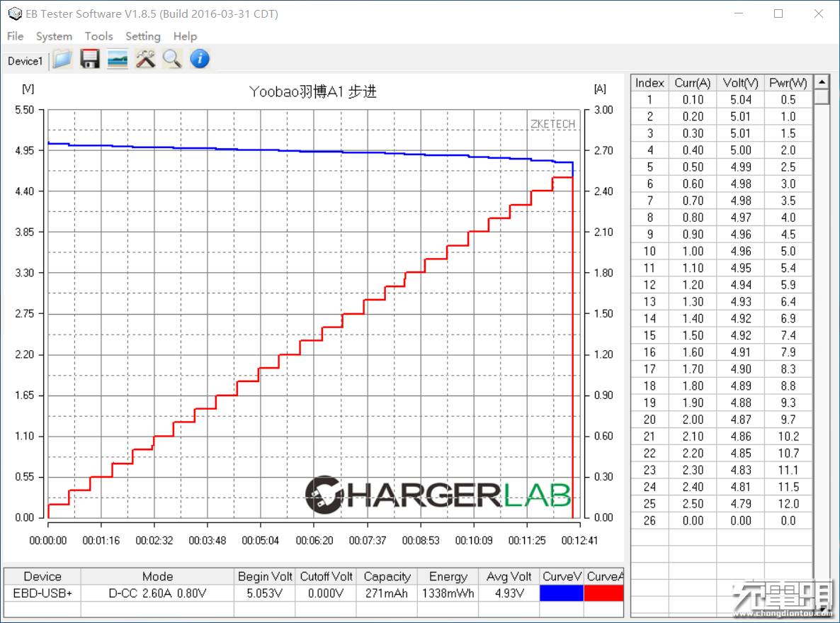This screenshot has width=840, height=623.
Task: Click the table scrollbar thumb
Action: point(822,96)
